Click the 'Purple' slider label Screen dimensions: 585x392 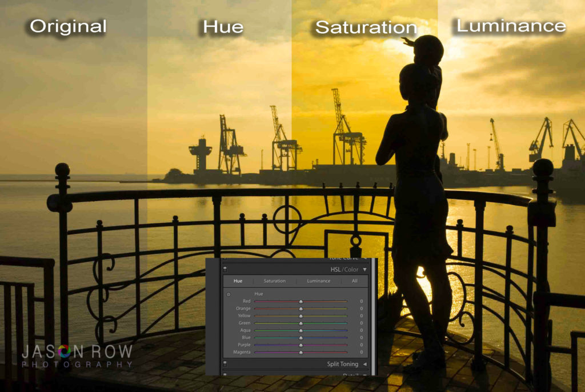coord(244,345)
